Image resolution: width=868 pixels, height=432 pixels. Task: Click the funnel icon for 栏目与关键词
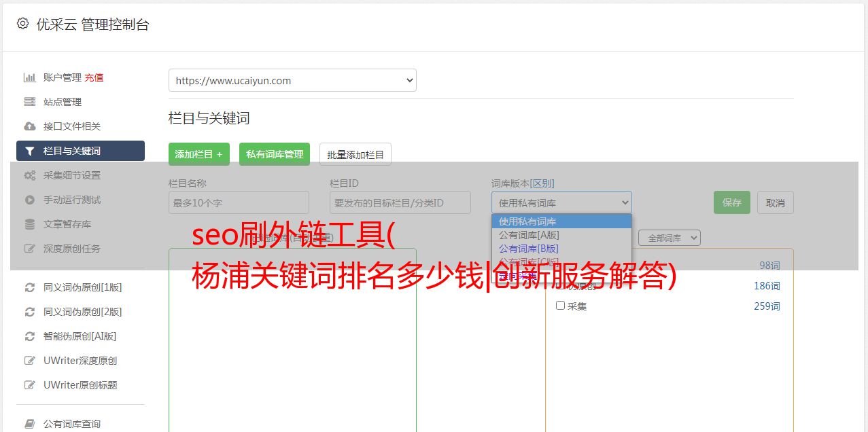30,151
